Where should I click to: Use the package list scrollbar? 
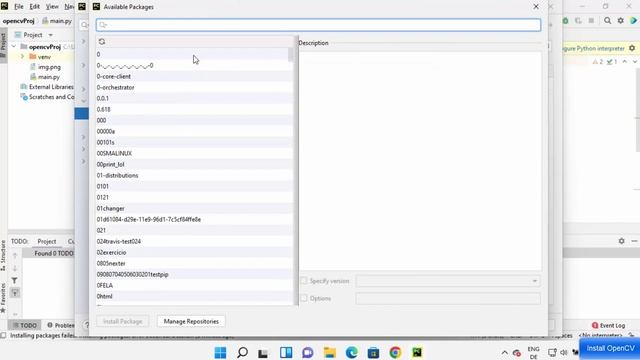coord(291,55)
